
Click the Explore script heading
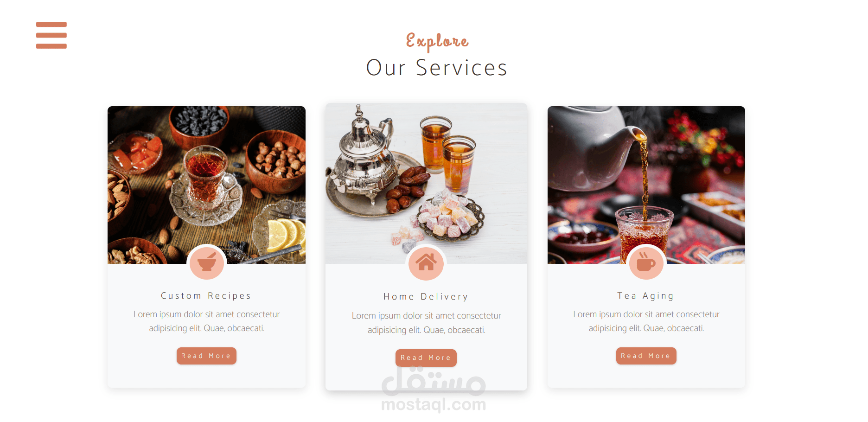pos(437,41)
